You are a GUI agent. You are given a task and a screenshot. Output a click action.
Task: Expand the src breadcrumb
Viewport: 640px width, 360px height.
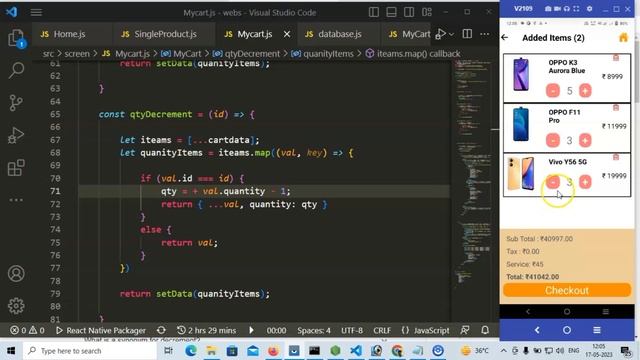tap(48, 53)
